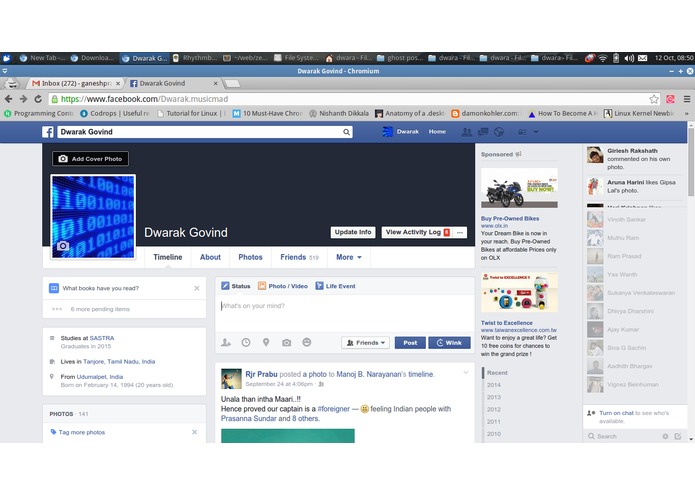695x494 pixels.
Task: Follow the #foreigner hashtag link
Action: pyautogui.click(x=333, y=409)
